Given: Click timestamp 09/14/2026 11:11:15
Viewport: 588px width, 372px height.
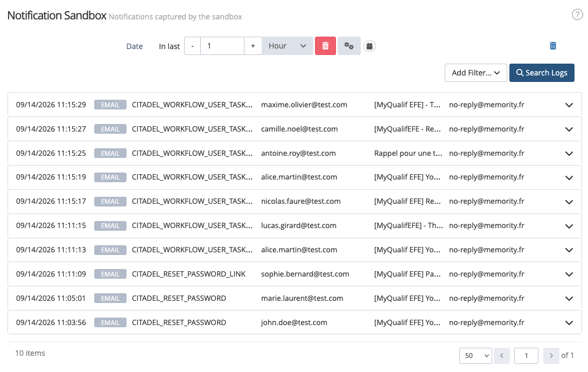Looking at the screenshot, I should tap(51, 225).
